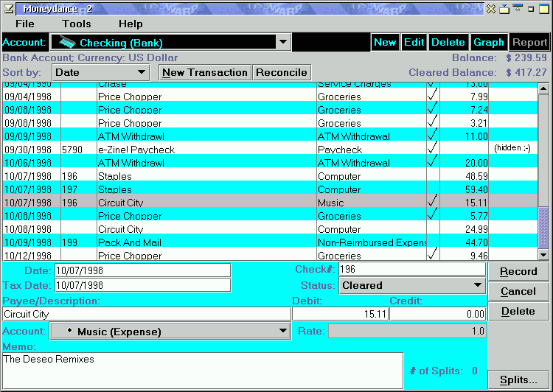Open the Music (Expense) account dropdown
The height and width of the screenshot is (392, 553).
tap(171, 332)
